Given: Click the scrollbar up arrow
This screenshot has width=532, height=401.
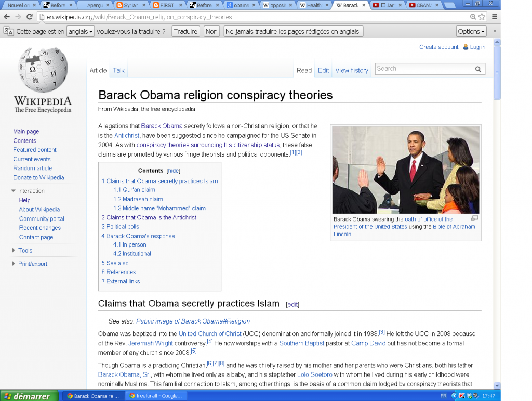Looking at the screenshot, I should 497,43.
